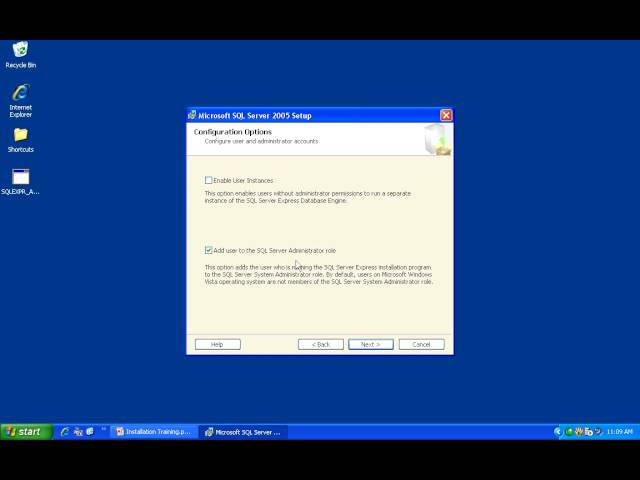Viewport: 640px width, 480px height.
Task: Click the second quick launch icon beside Internet Explorer
Action: coord(78,431)
